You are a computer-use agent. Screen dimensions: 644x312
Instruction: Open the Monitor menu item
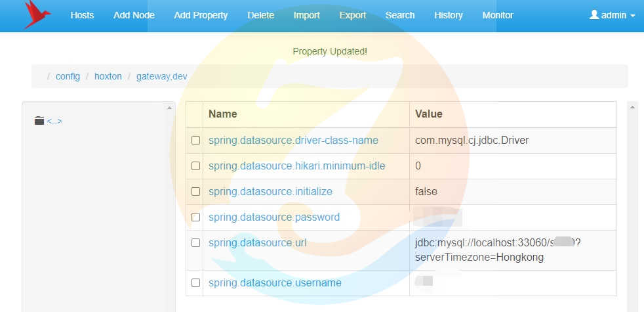(498, 15)
